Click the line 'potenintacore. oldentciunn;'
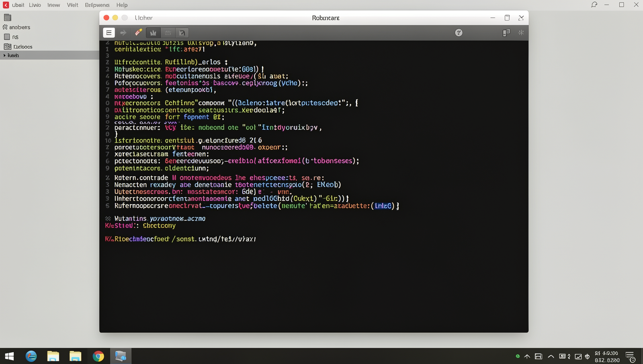 pos(162,168)
